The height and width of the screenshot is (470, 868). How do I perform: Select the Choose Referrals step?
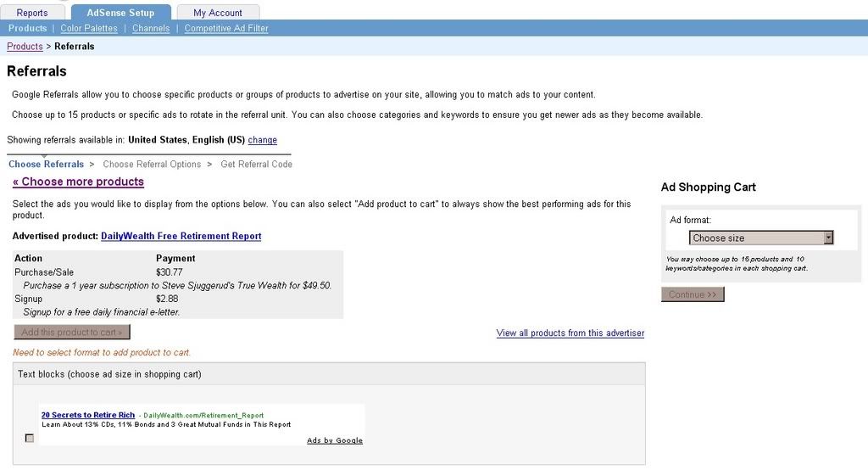46,164
